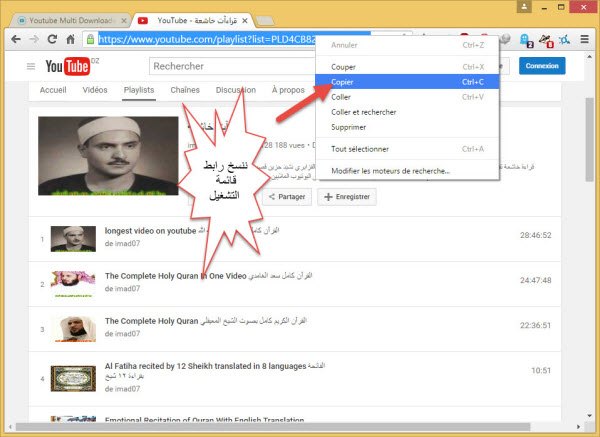Click the vertical page scrollbar thumb
The height and width of the screenshot is (437, 600).
point(589,140)
